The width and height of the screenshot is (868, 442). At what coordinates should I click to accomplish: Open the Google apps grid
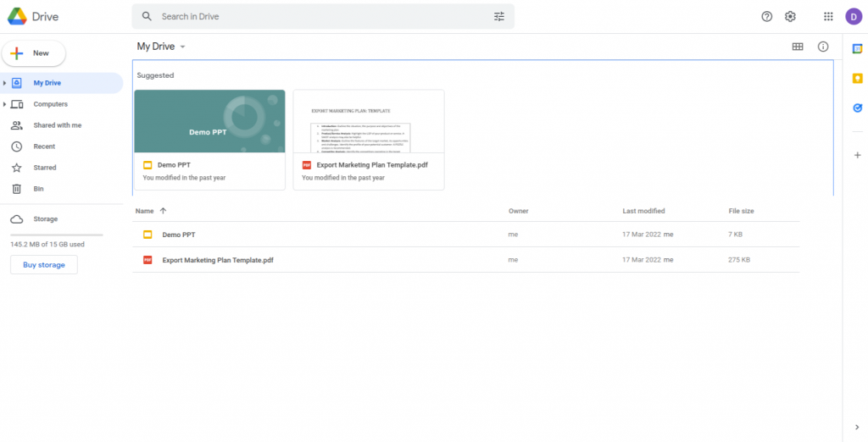point(828,16)
